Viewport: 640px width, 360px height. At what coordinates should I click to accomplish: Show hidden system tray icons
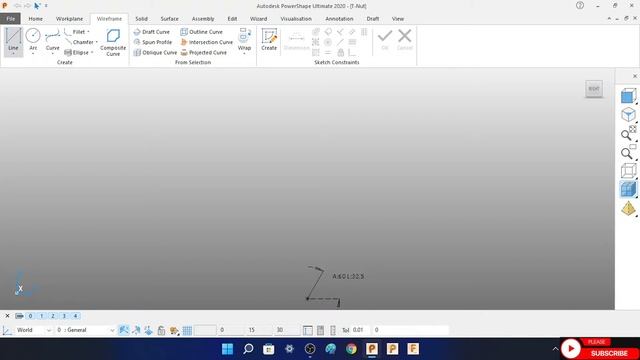555,349
